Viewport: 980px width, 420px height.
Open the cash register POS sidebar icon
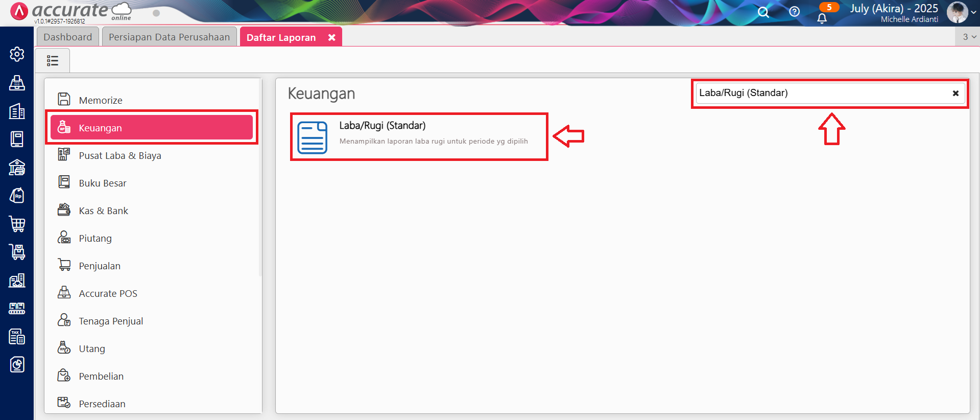[x=17, y=83]
